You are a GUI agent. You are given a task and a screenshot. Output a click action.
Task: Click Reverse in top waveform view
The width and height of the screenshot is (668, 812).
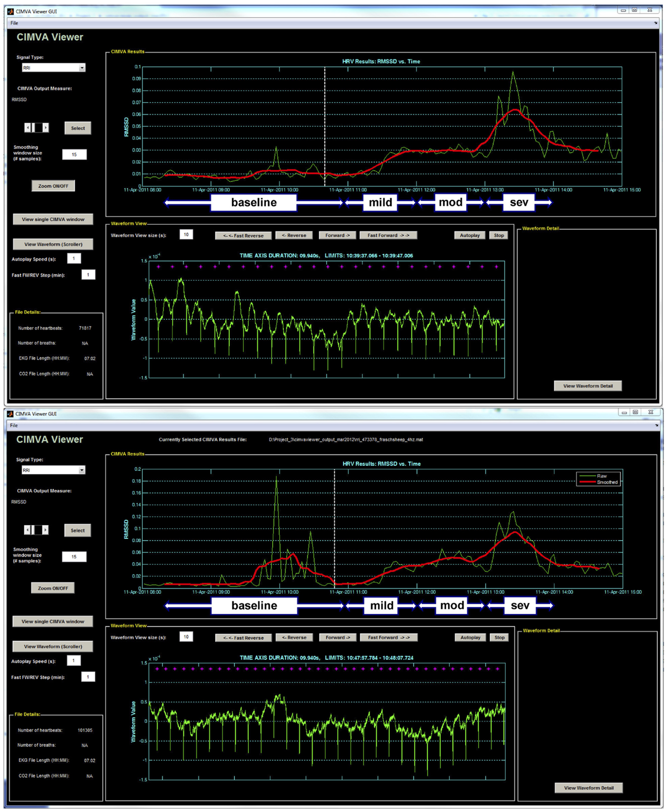(294, 235)
